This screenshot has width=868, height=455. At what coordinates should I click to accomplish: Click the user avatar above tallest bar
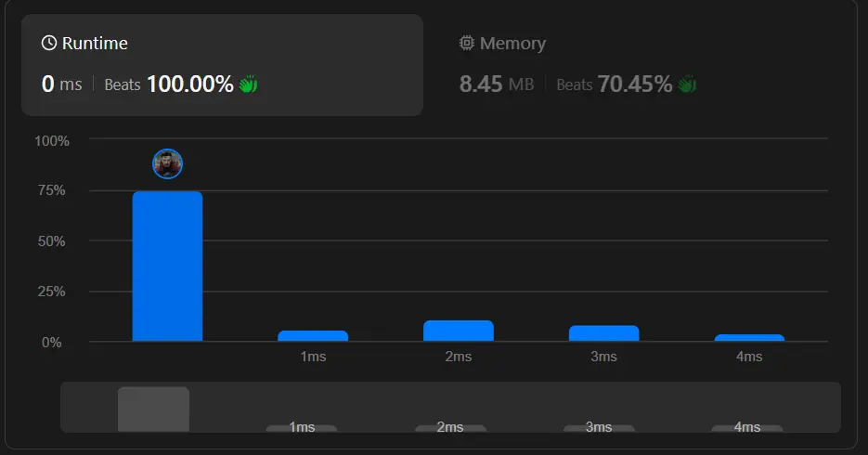(x=168, y=164)
